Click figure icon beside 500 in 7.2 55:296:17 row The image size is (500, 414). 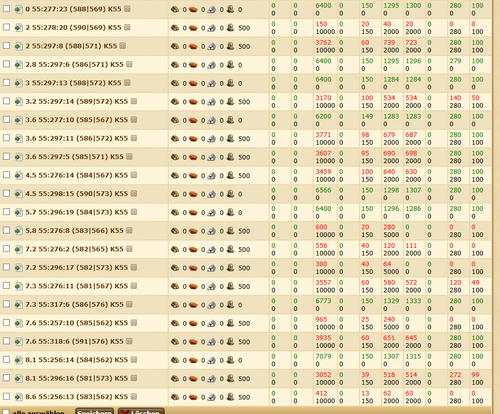pos(230,268)
